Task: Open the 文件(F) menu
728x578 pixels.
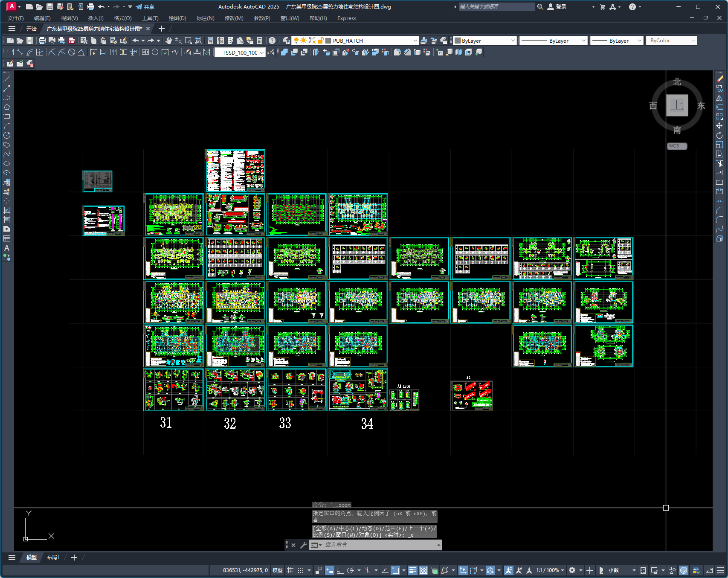Action: (x=16, y=18)
